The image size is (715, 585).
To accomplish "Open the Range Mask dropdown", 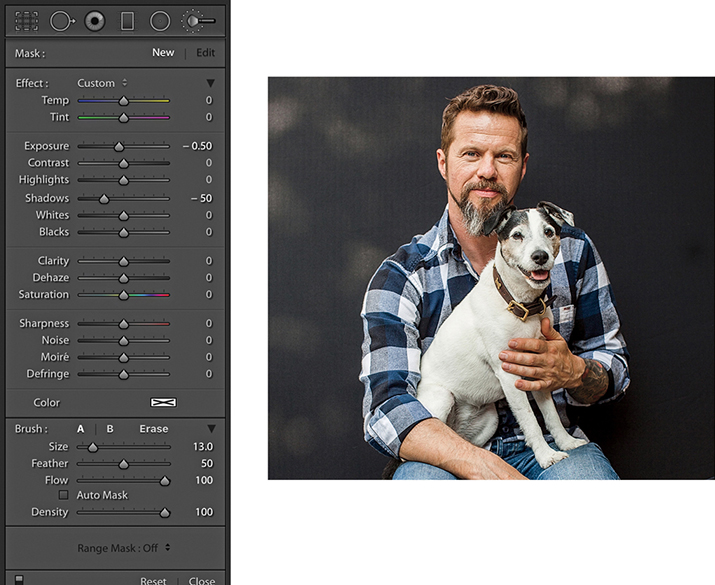I will pyautogui.click(x=124, y=547).
